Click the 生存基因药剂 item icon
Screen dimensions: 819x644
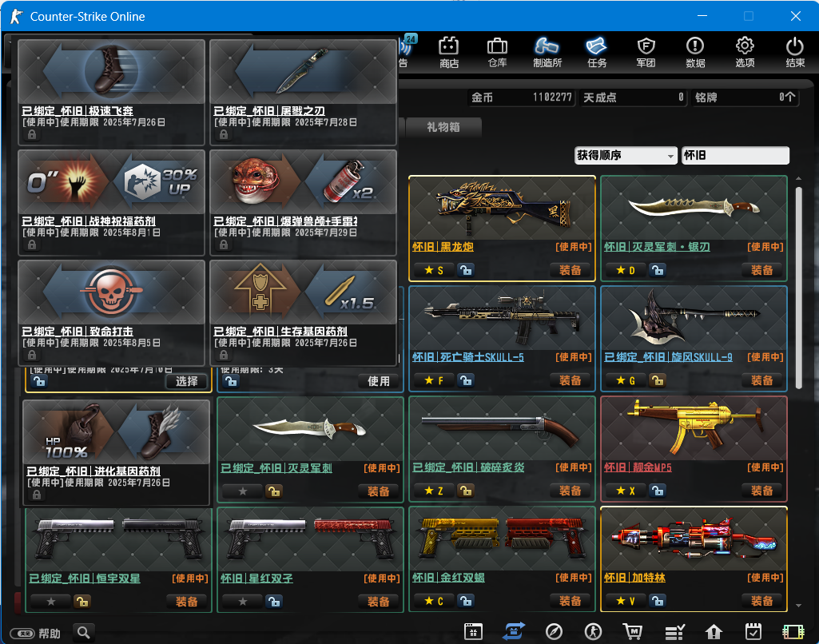(303, 292)
